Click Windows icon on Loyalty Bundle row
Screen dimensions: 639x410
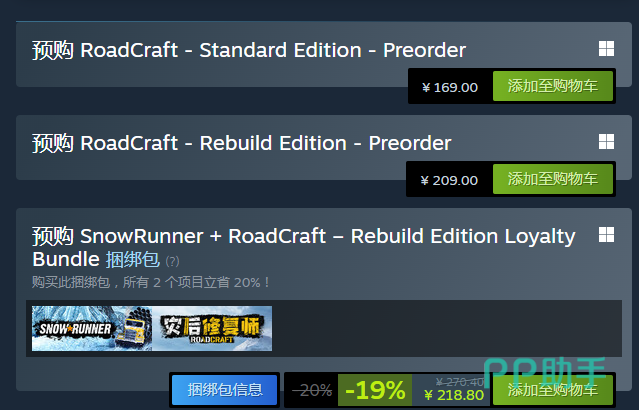[606, 235]
